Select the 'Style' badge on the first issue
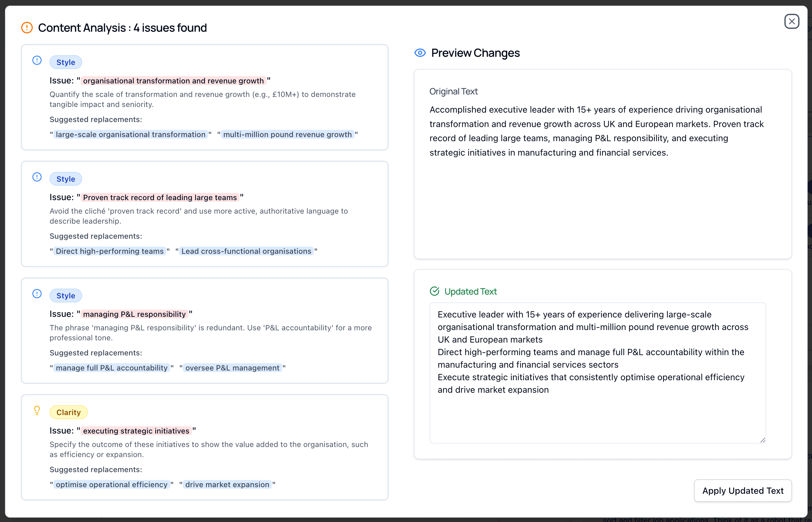 [x=66, y=62]
